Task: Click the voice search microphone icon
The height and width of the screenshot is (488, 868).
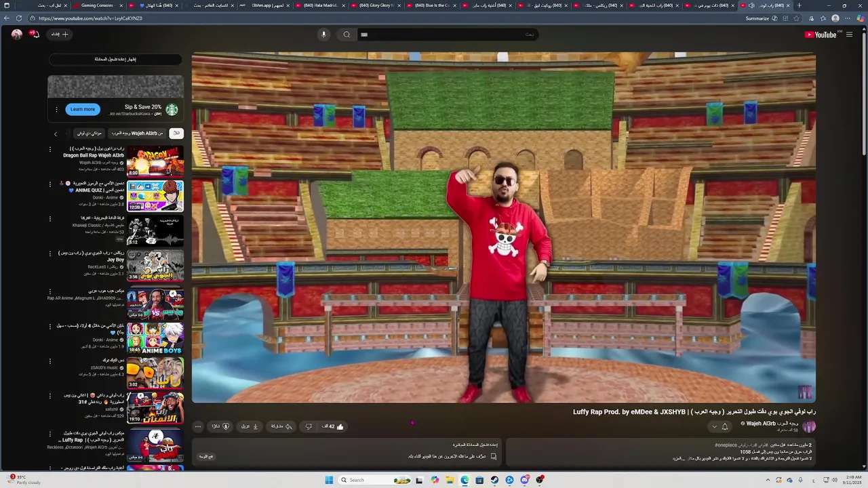Action: (323, 35)
